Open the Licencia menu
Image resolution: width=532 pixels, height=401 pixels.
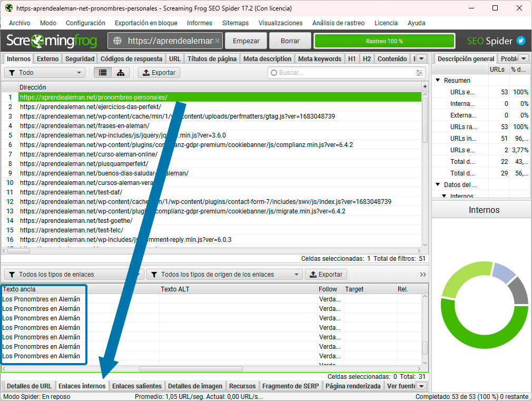click(386, 23)
